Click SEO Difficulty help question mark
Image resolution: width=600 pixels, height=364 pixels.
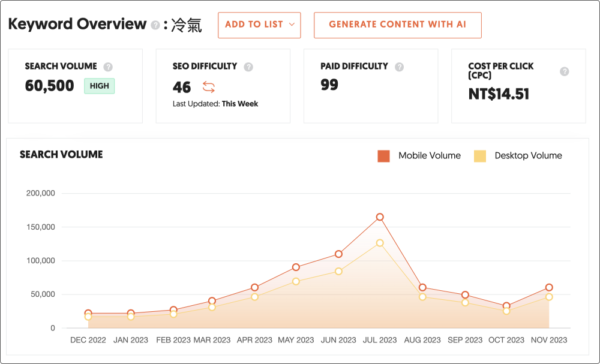(248, 67)
